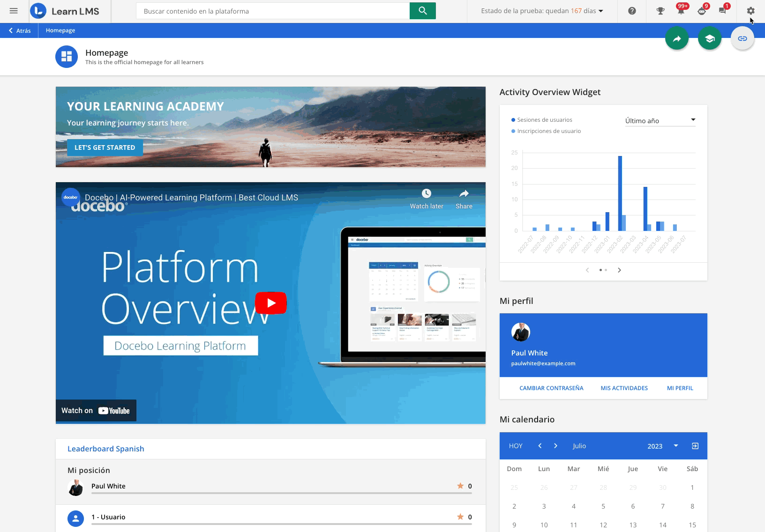765x532 pixels.
Task: Select calendar day 4
Action: coord(574,506)
